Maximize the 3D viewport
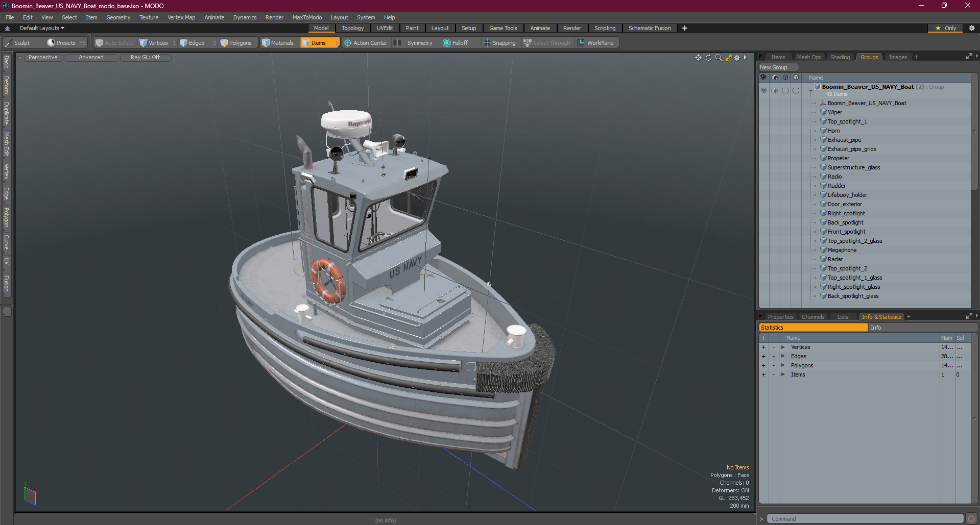 729,58
